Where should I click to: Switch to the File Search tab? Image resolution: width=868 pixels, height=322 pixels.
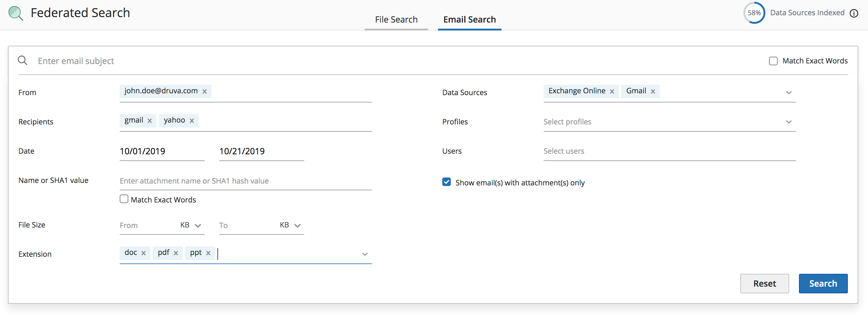tap(396, 20)
